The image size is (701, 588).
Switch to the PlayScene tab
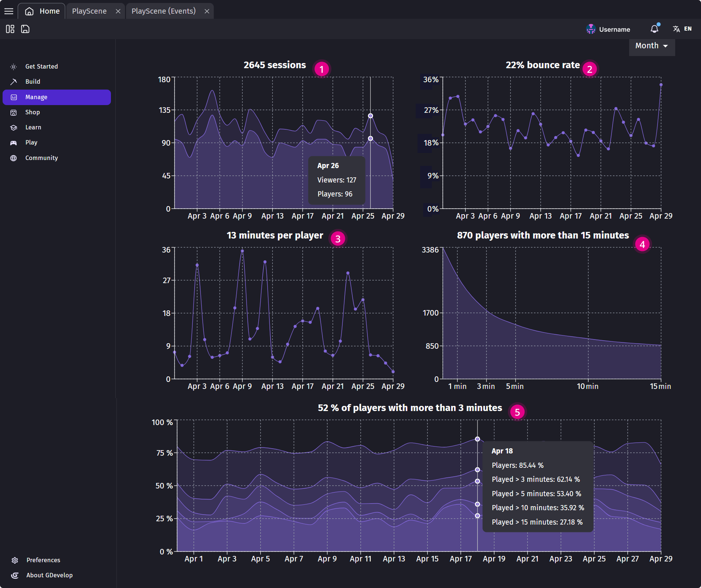[89, 11]
